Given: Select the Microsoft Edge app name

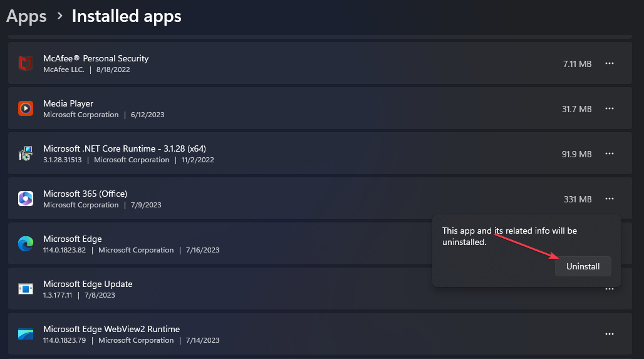Looking at the screenshot, I should point(72,239).
